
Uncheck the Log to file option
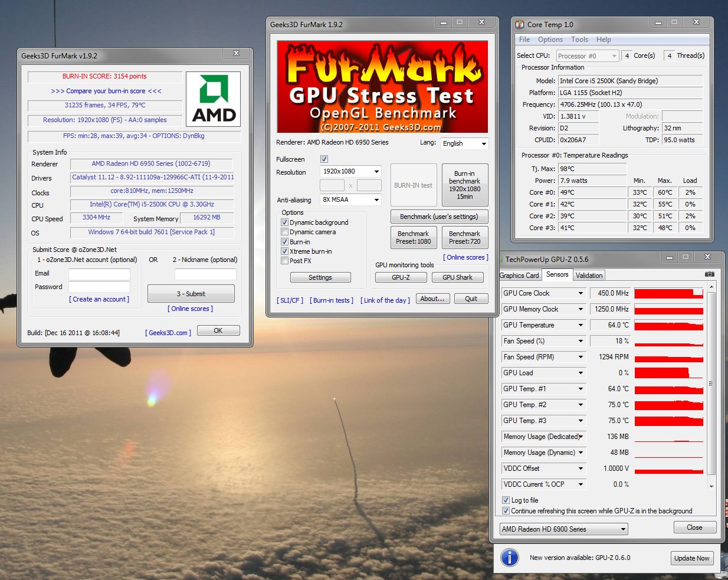tap(506, 500)
